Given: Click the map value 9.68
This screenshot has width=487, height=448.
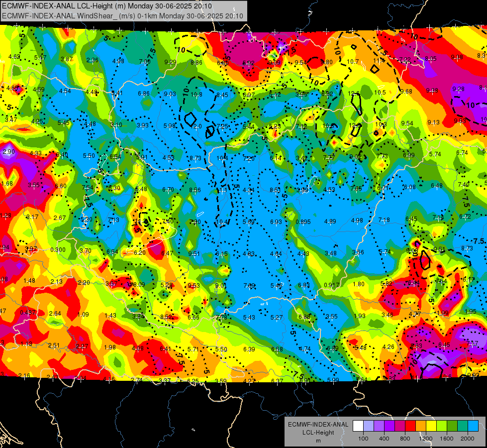Looking at the screenshot, I should (406, 91).
